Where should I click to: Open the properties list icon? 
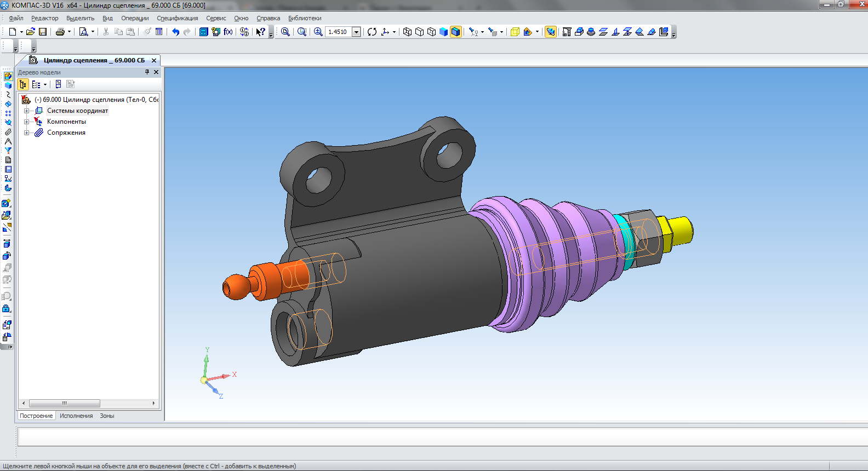(159, 32)
